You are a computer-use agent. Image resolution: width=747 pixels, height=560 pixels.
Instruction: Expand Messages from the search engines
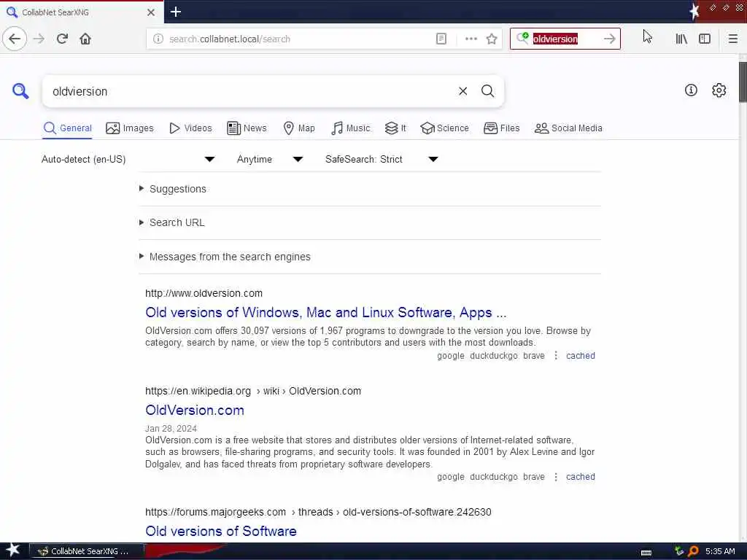[x=230, y=257]
